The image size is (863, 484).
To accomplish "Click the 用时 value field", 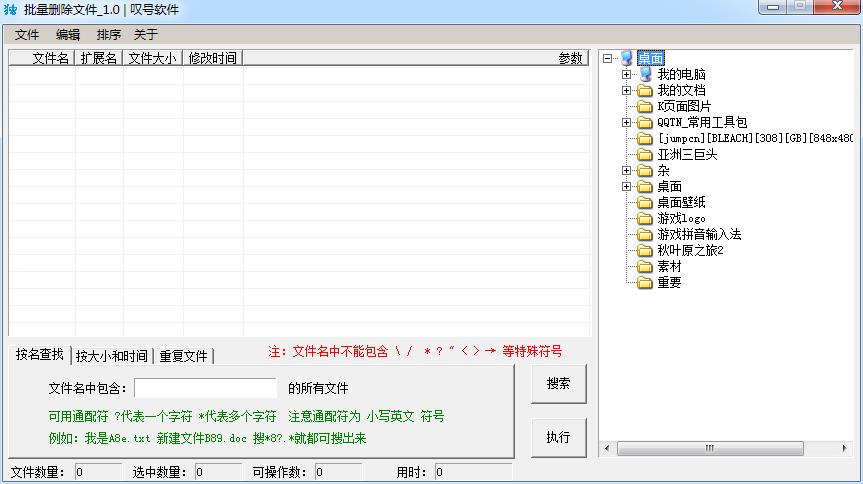I will pos(473,472).
